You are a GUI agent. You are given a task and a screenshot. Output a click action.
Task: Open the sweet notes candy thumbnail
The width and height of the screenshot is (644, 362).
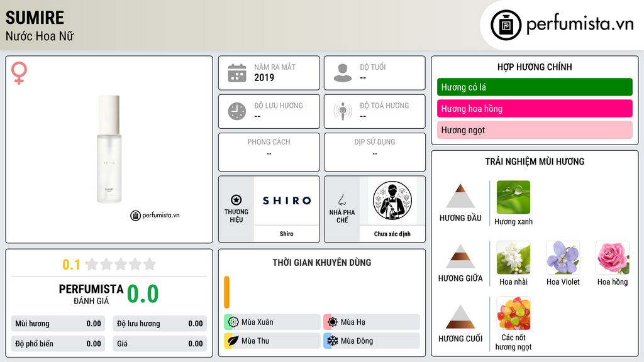click(x=513, y=314)
